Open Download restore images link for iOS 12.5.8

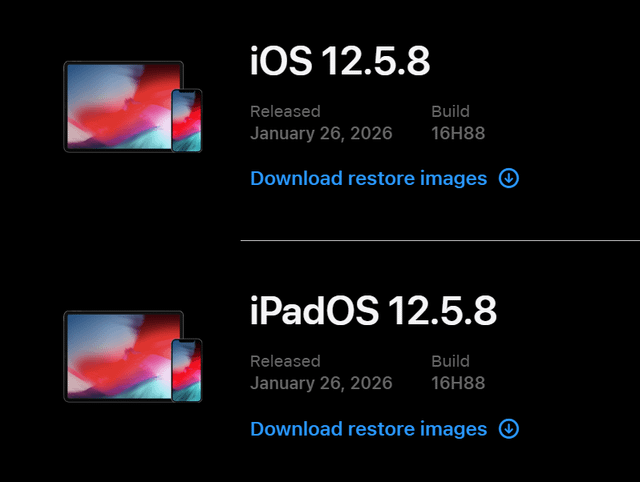pyautogui.click(x=368, y=179)
